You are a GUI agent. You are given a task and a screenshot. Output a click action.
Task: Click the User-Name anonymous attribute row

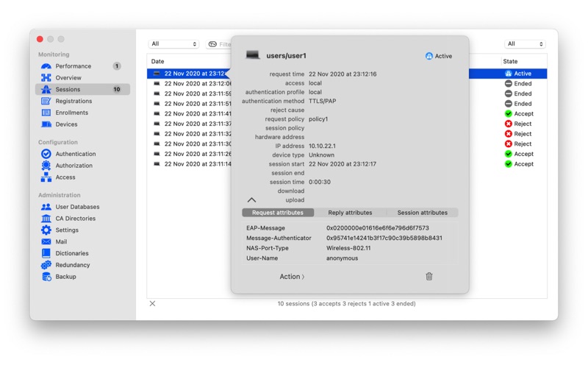pos(350,258)
